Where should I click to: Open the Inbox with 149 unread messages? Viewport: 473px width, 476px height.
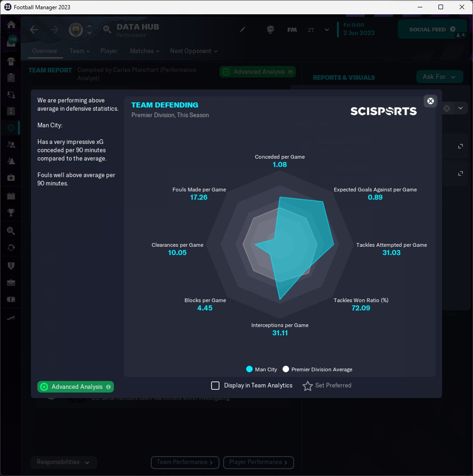tap(11, 42)
